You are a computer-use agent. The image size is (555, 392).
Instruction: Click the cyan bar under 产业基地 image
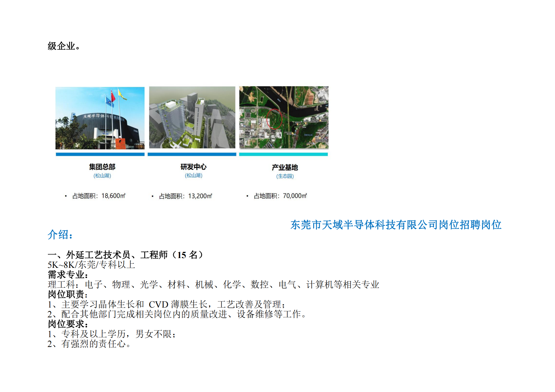click(x=284, y=154)
